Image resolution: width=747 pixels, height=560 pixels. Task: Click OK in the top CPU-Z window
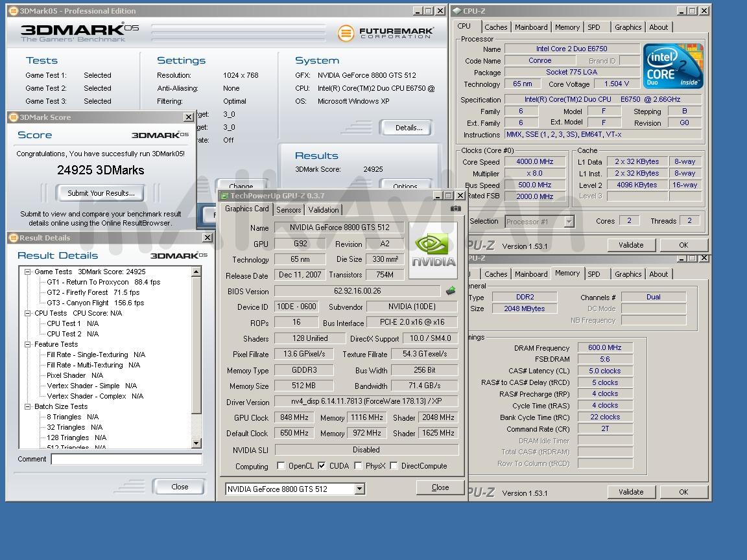click(x=683, y=245)
